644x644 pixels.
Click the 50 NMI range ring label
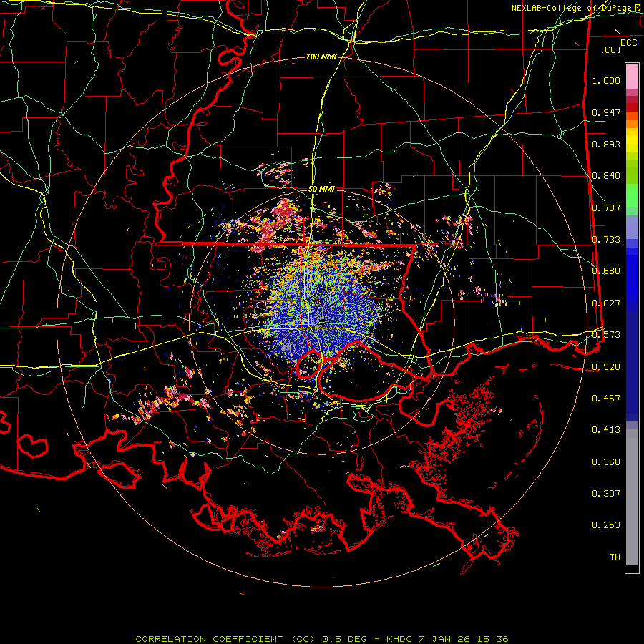click(321, 189)
